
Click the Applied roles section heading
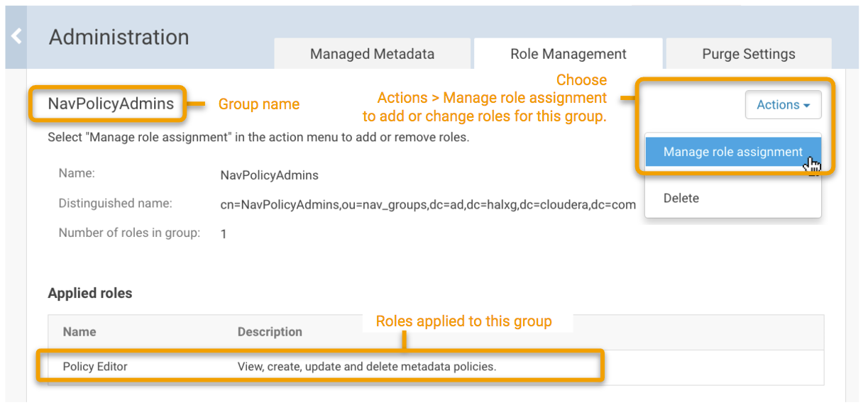[x=89, y=293]
